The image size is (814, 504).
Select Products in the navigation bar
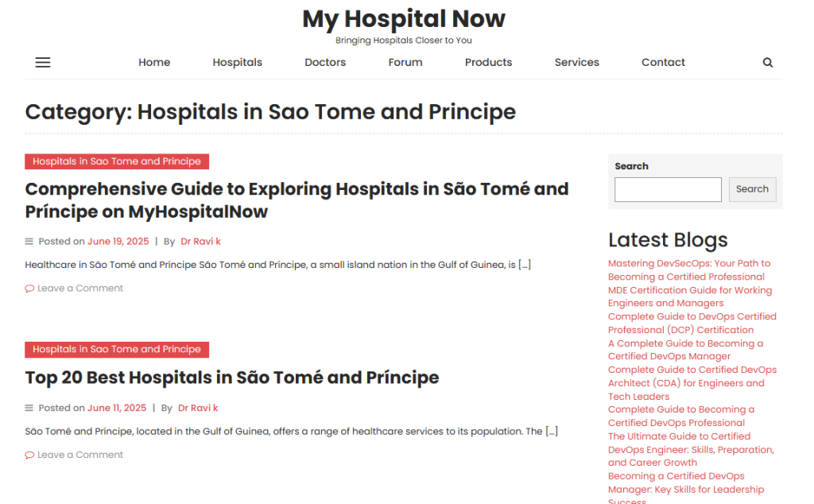tap(488, 63)
